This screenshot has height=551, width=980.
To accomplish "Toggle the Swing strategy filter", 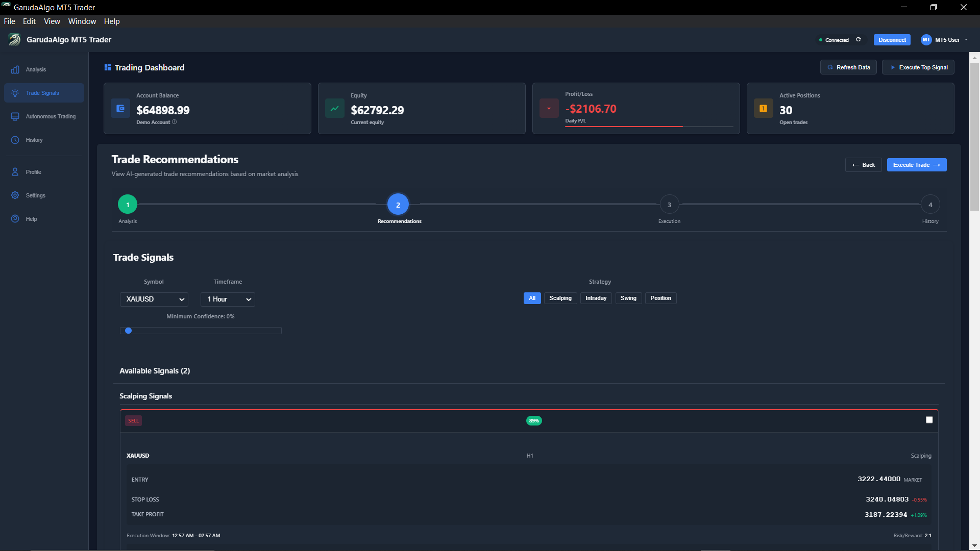I will coord(628,298).
